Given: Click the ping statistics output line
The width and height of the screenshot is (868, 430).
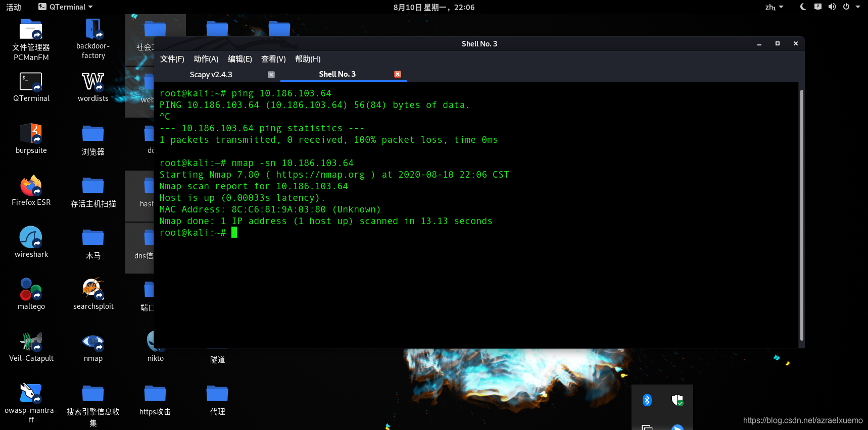Looking at the screenshot, I should 262,128.
